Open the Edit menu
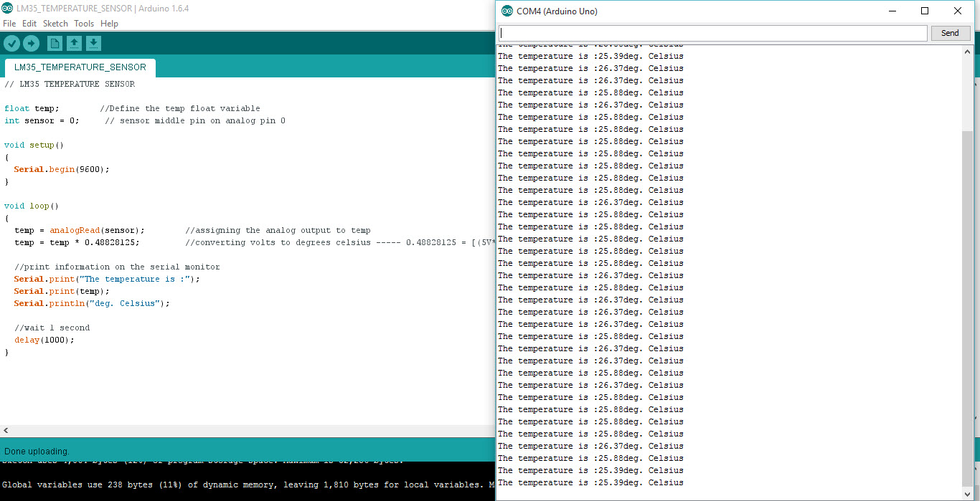This screenshot has height=501, width=980. 29,24
